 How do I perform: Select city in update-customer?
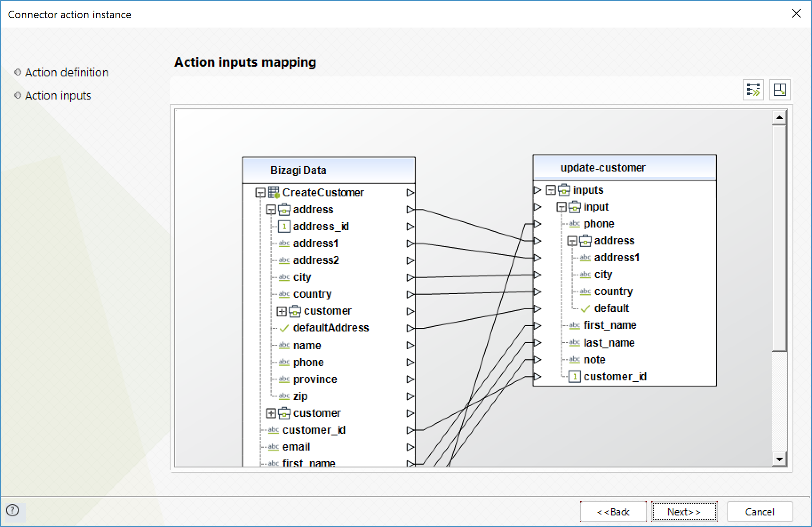(x=603, y=275)
